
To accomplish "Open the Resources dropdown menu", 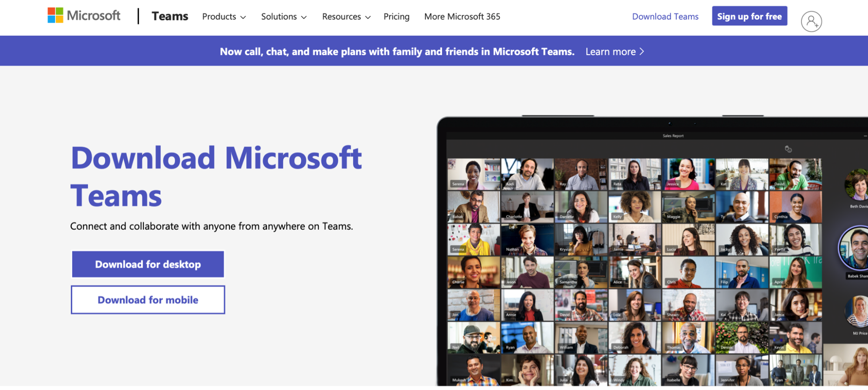I will pos(346,17).
